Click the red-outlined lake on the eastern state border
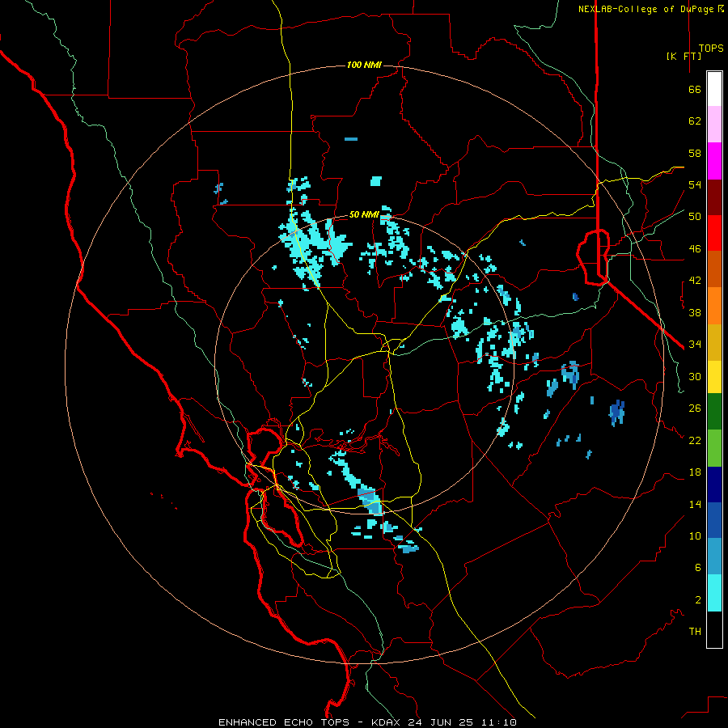The width and height of the screenshot is (728, 728). (x=593, y=256)
